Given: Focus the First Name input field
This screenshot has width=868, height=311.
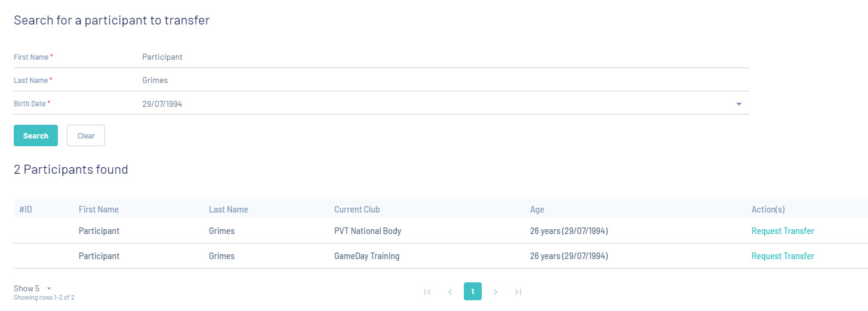Looking at the screenshot, I should (442, 57).
